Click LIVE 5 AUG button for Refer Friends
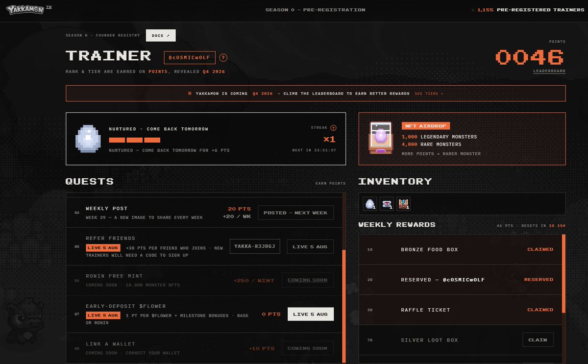This screenshot has width=588, height=364. (x=310, y=246)
